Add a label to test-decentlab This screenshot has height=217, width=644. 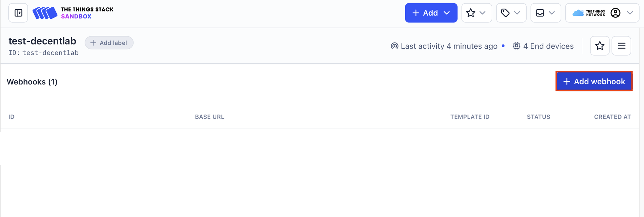109,43
